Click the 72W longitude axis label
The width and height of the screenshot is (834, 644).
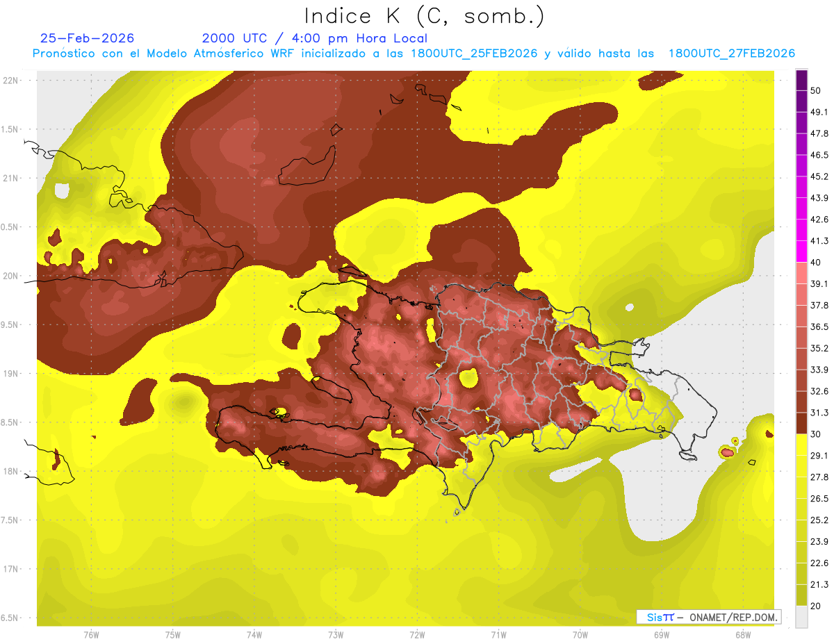point(417,635)
